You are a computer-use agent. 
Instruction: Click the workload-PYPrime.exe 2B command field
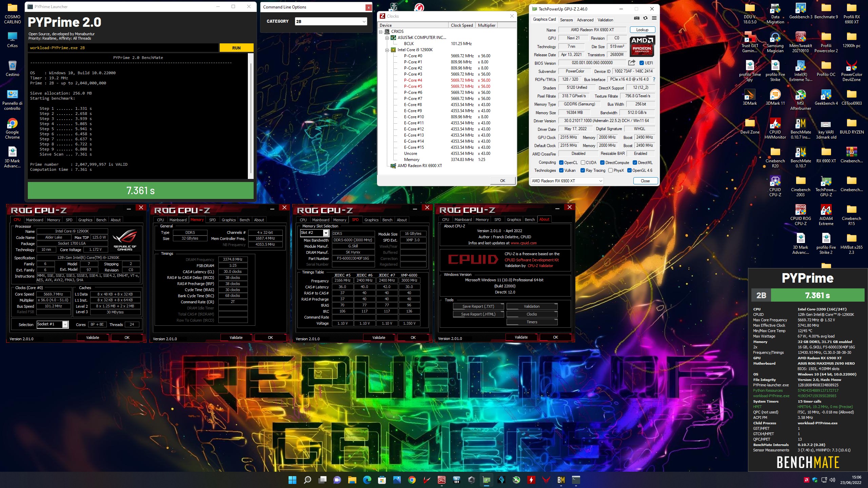[x=123, y=48]
